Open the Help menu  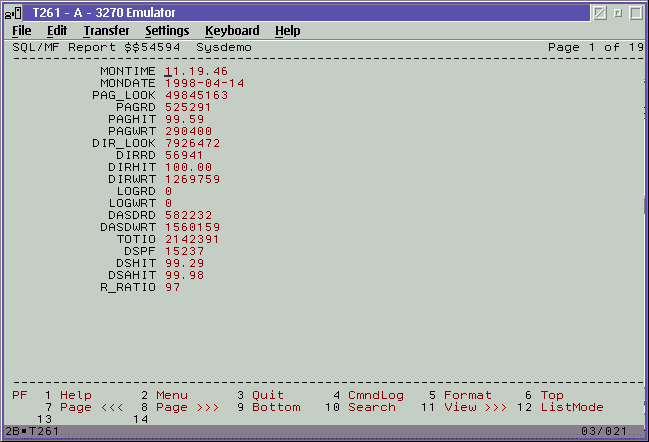pyautogui.click(x=288, y=31)
